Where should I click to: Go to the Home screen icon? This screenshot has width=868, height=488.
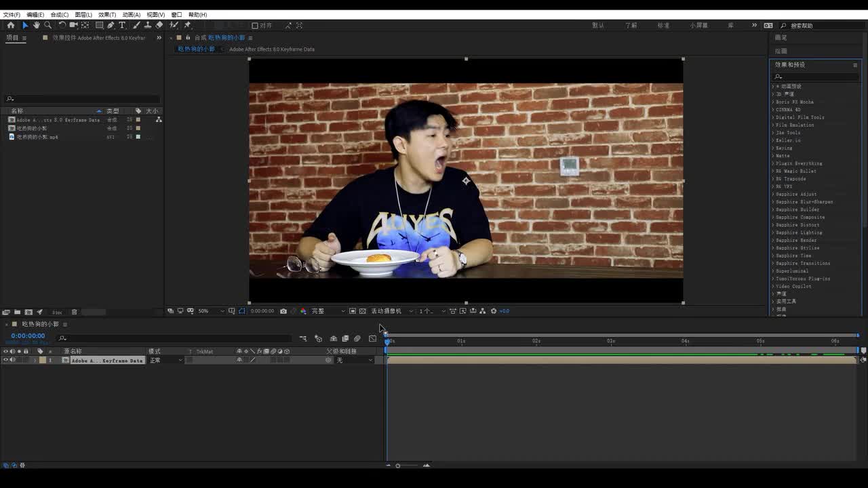click(x=10, y=25)
